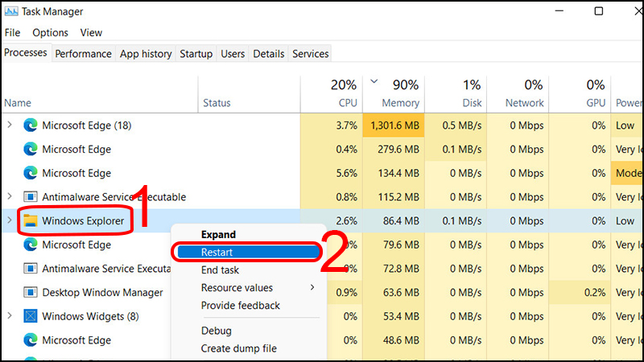The image size is (644, 362).
Task: Click the 53.4 MB memory cell
Action: click(x=394, y=316)
